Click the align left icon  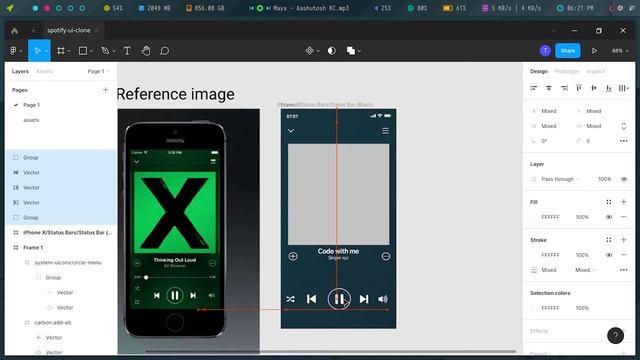533,88
